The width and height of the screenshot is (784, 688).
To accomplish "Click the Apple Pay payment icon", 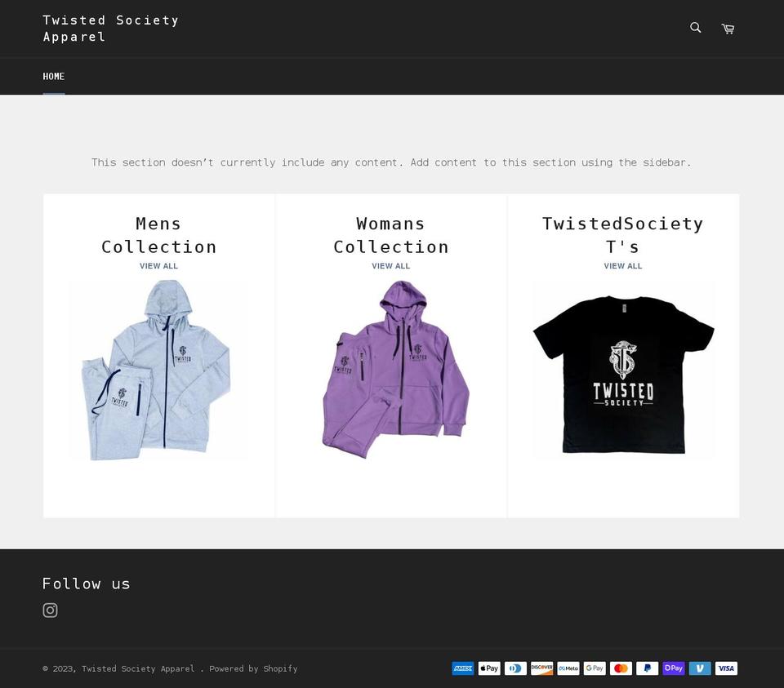I will [489, 668].
